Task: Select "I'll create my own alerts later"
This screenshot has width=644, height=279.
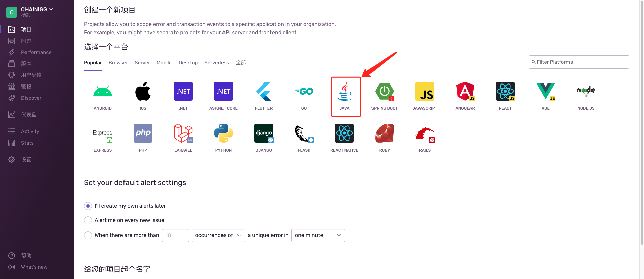Action: coord(88,206)
